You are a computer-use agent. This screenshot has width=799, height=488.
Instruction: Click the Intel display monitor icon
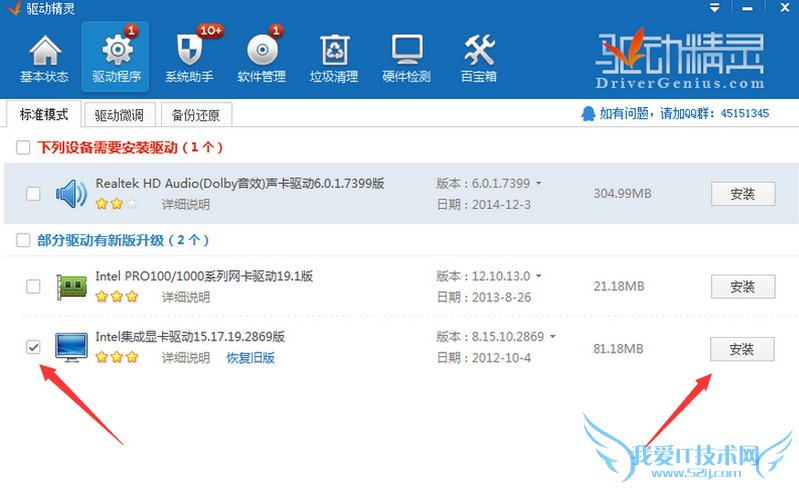pos(71,347)
